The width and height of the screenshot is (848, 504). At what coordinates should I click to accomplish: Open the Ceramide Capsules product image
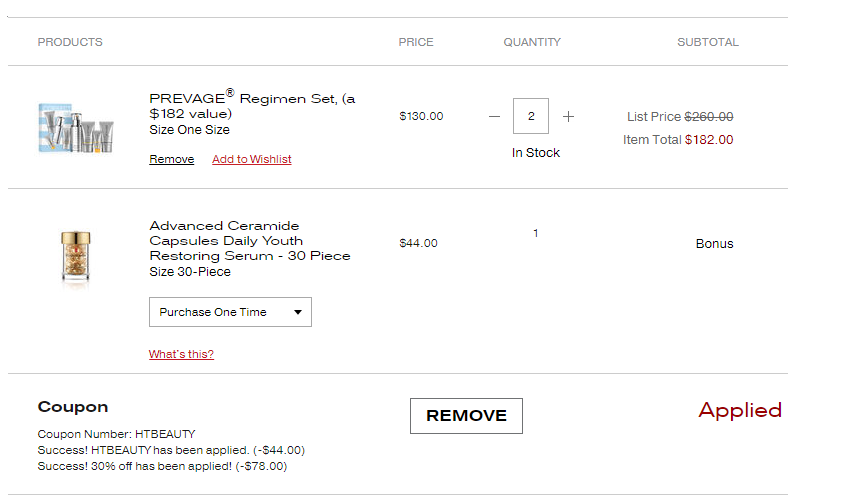76,257
